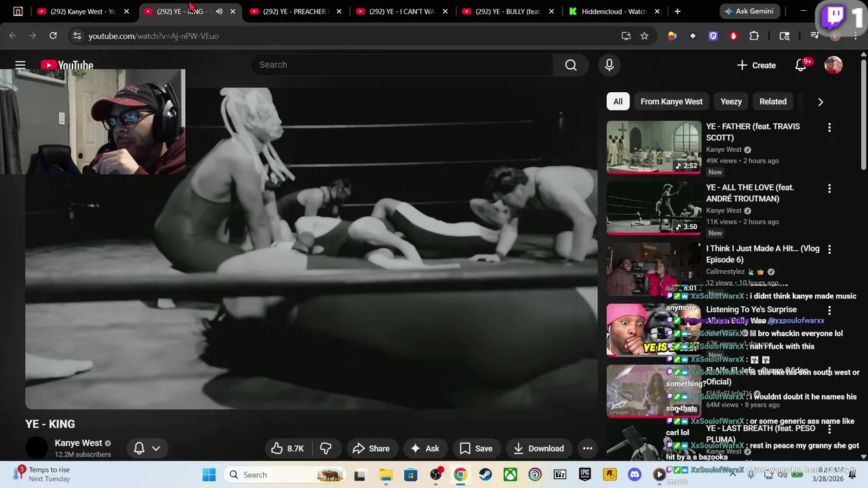Screen dimensions: 868x488
Task: Click the Kanye West channel avatar
Action: (x=37, y=448)
